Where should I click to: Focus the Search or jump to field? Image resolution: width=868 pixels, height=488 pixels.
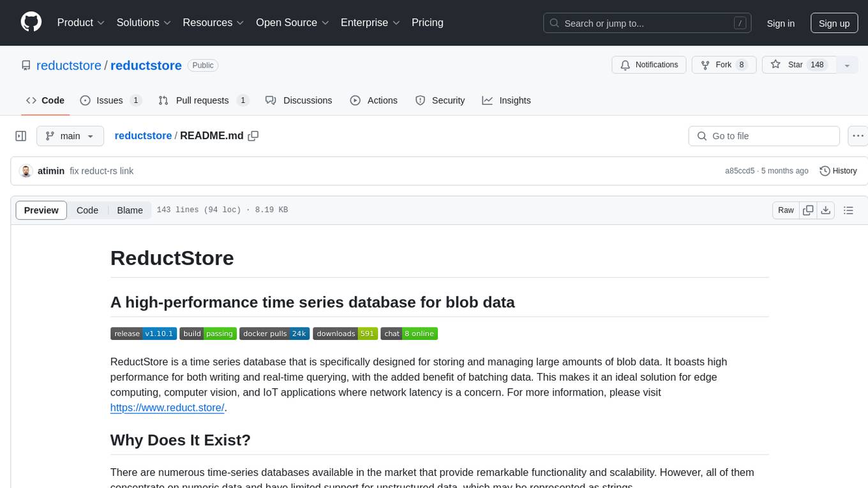[x=648, y=23]
